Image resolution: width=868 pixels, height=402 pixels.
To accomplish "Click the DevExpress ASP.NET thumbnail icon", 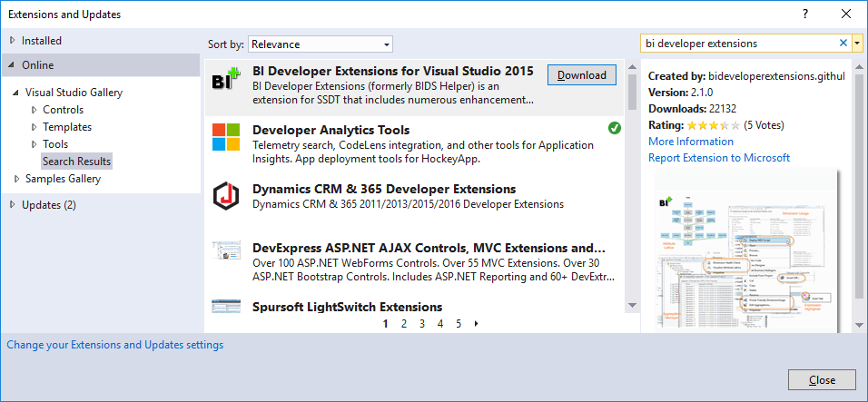I will point(226,250).
